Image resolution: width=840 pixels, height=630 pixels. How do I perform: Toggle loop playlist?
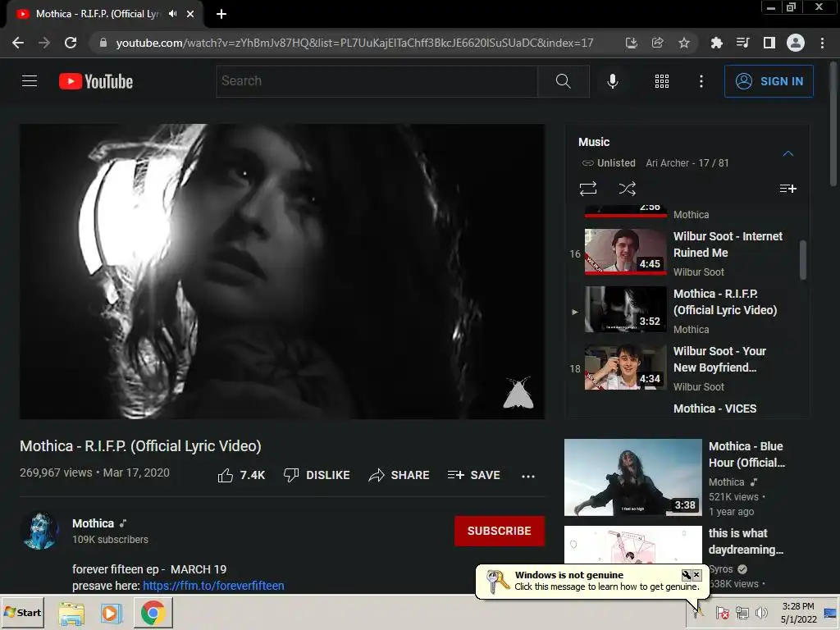tap(587, 189)
